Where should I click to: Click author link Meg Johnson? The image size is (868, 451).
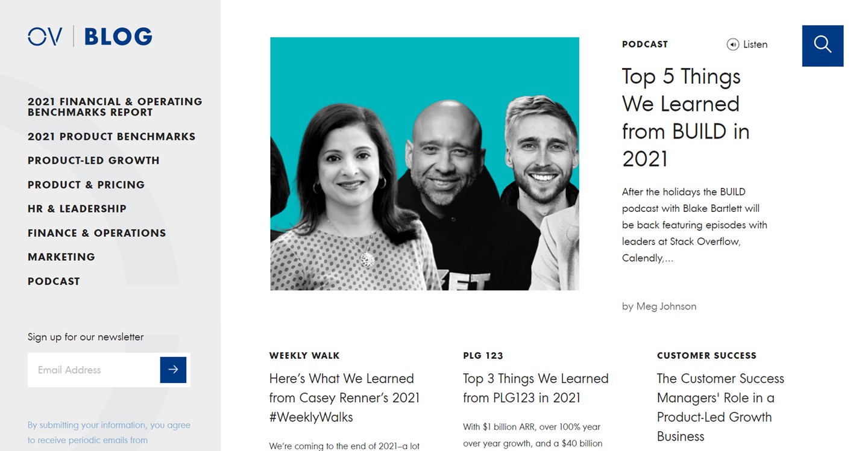pyautogui.click(x=666, y=306)
